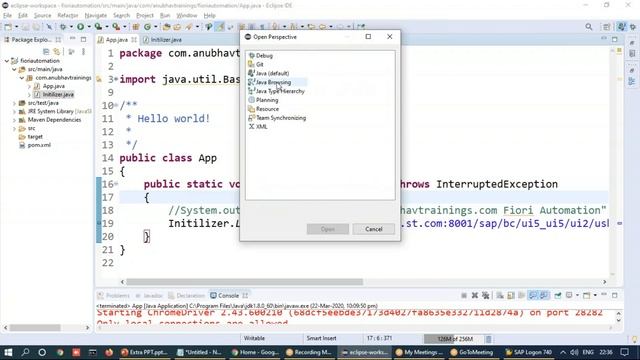Click Clear Console icon
Image resolution: width=640 pixels, height=360 pixels.
point(500,296)
